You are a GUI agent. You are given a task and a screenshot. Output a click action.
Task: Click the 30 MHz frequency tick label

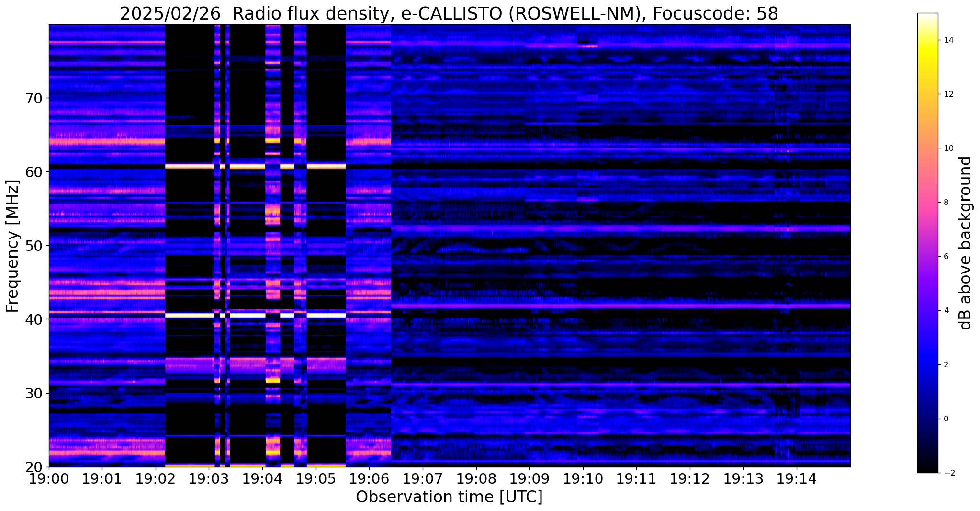coord(33,393)
